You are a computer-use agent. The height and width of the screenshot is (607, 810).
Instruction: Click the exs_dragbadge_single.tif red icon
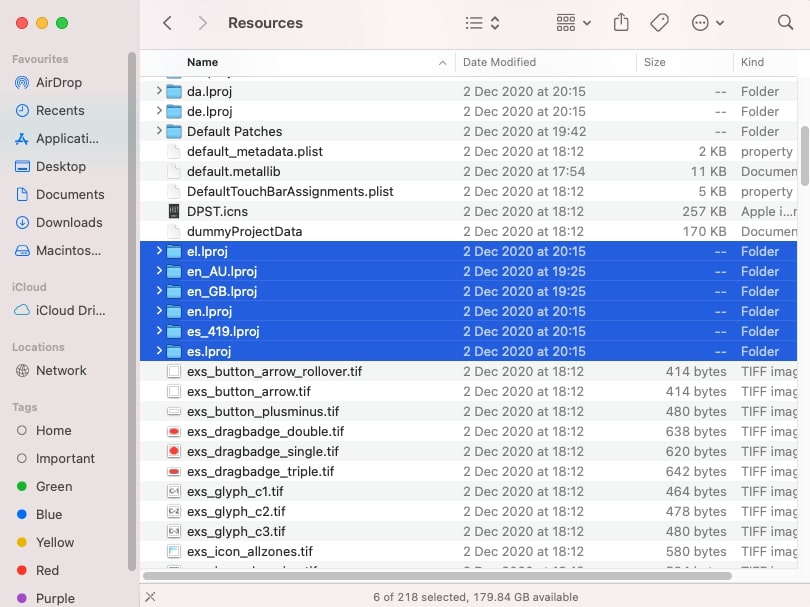174,452
